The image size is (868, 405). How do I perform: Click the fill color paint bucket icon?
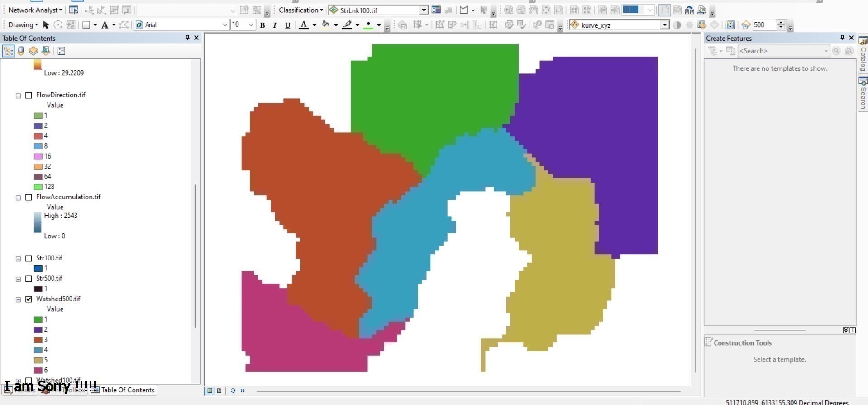325,25
